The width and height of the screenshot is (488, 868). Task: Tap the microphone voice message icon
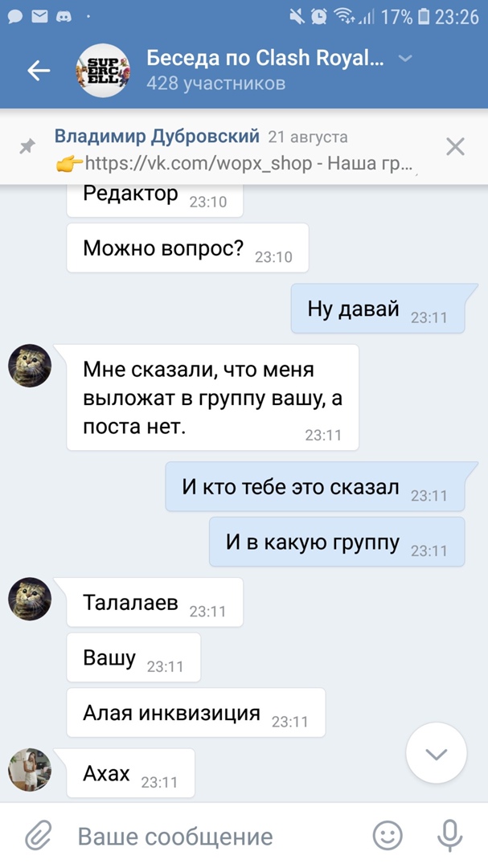[x=449, y=835]
